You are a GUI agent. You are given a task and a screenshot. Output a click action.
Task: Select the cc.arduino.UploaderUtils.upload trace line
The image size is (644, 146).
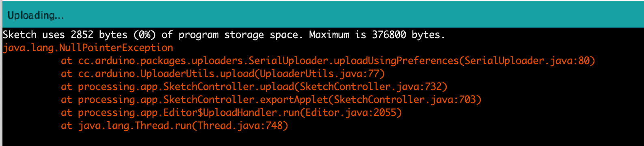click(x=223, y=74)
